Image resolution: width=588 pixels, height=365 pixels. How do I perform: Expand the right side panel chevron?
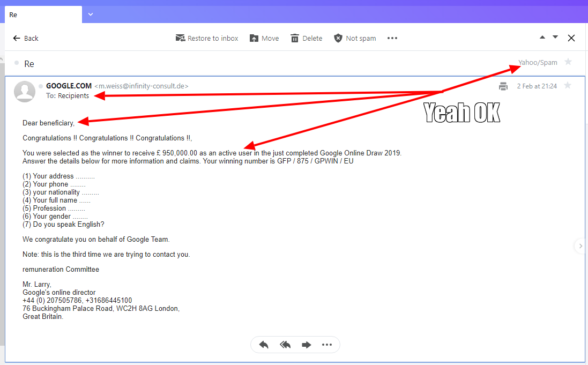[x=580, y=246]
